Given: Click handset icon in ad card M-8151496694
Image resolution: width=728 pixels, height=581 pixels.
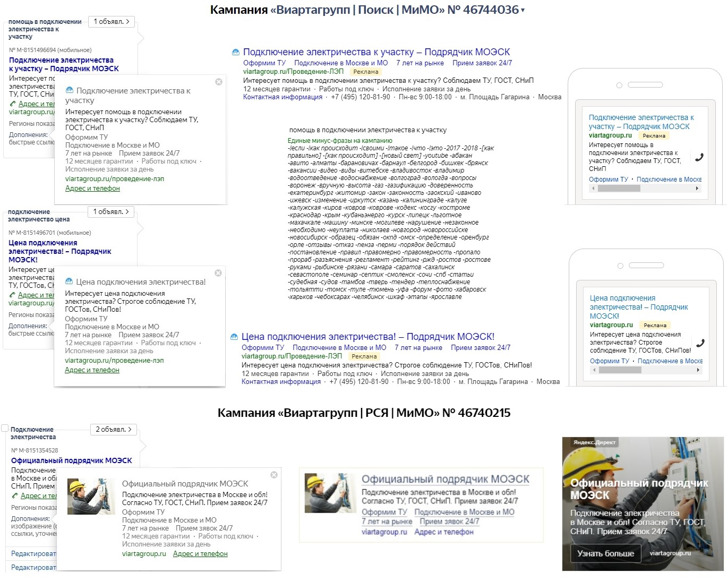Looking at the screenshot, I should tap(13, 104).
